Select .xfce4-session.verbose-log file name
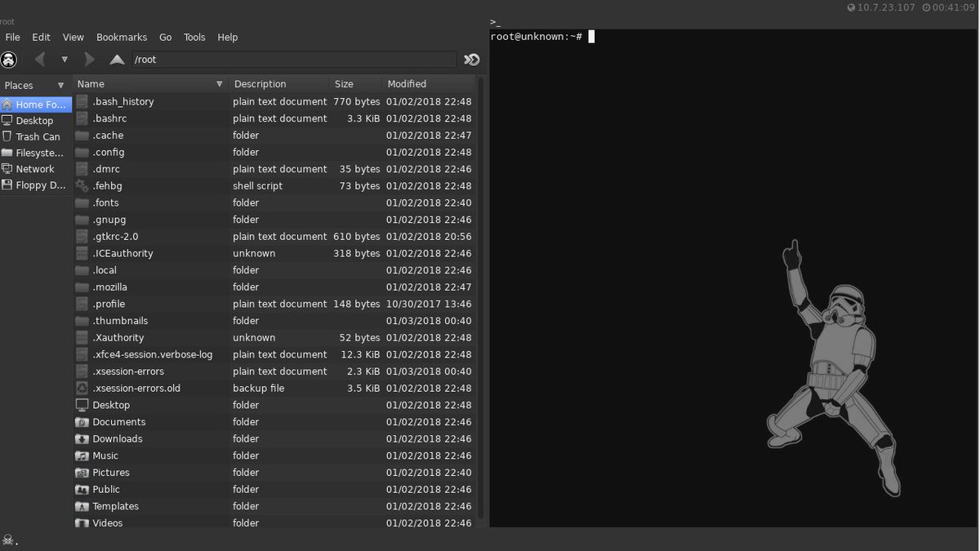980x551 pixels. point(152,354)
